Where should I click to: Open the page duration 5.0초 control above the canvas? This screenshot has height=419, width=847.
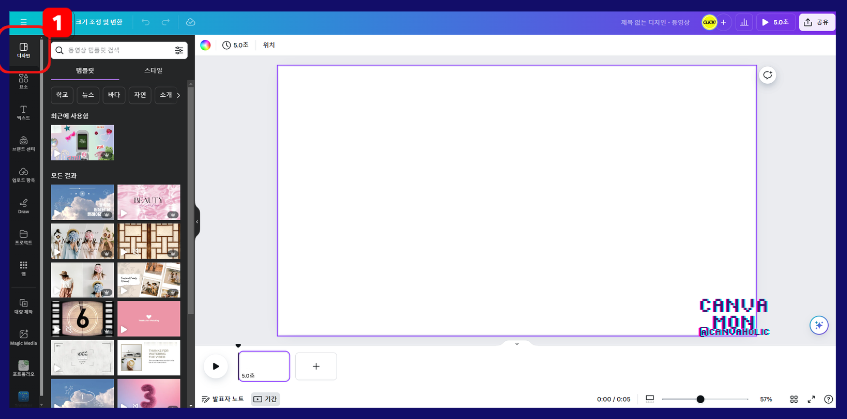[235, 45]
